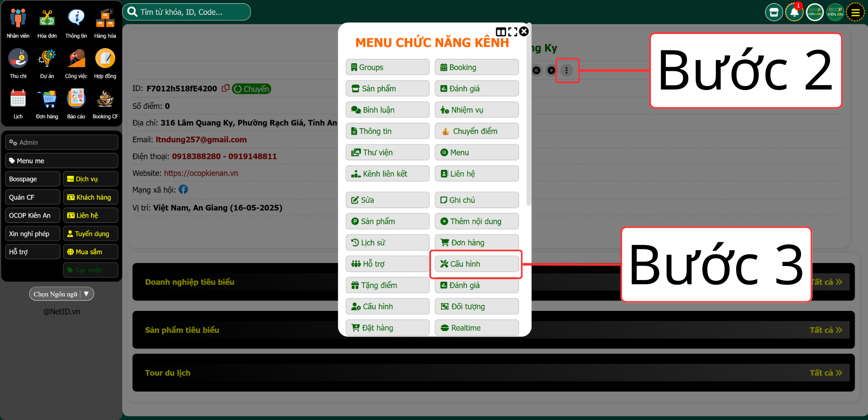The height and width of the screenshot is (420, 868).
Task: Open the Booking CF coffee icon
Action: tap(105, 99)
